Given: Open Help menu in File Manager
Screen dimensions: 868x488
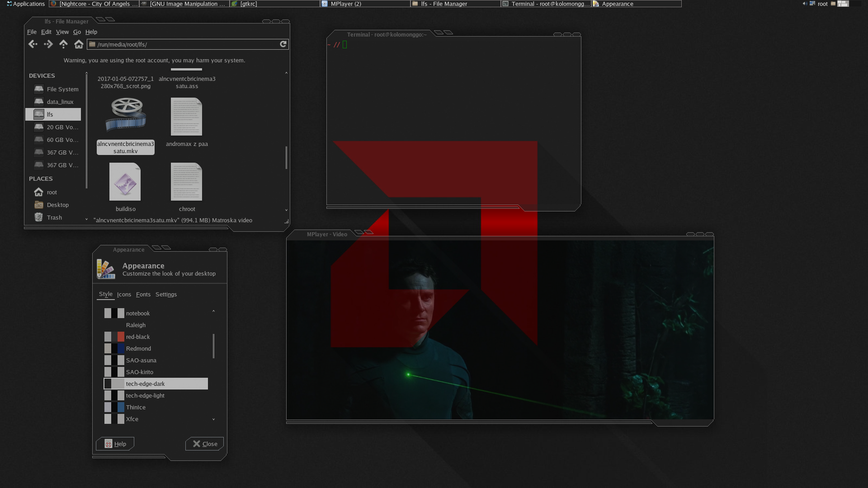Looking at the screenshot, I should (x=91, y=32).
